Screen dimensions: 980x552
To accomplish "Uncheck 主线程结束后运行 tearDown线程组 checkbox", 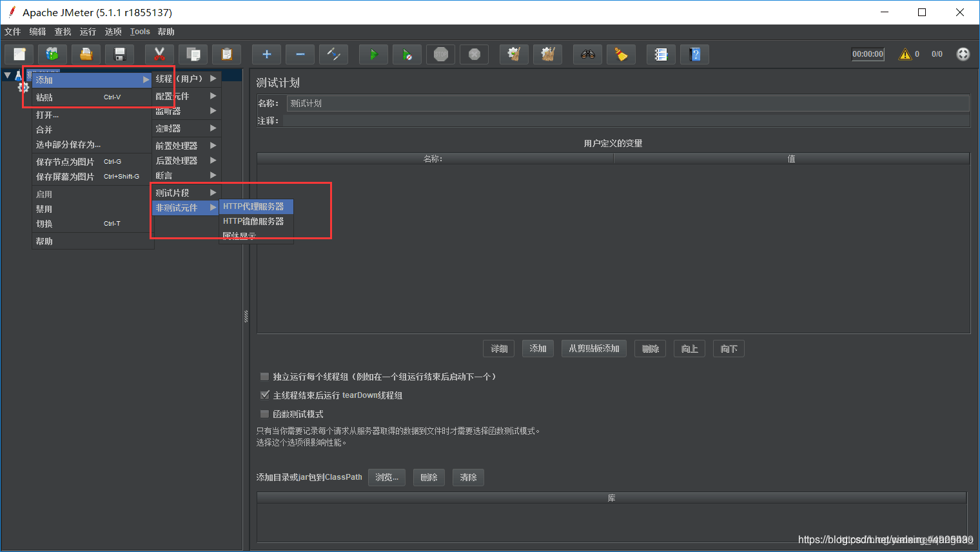I will pyautogui.click(x=264, y=395).
